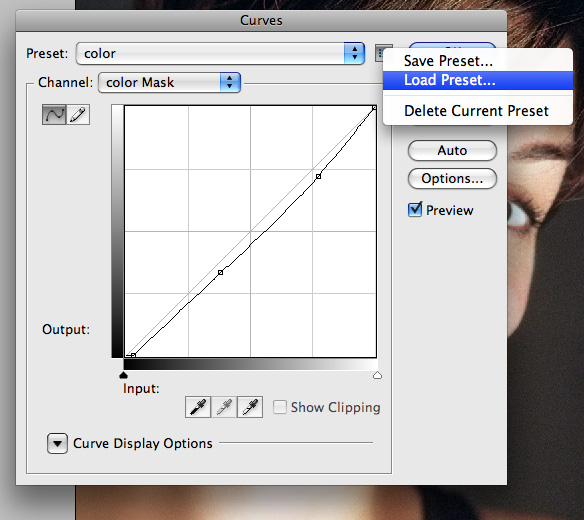Enable the Show Clipping checkbox
This screenshot has height=520, width=584.
280,407
